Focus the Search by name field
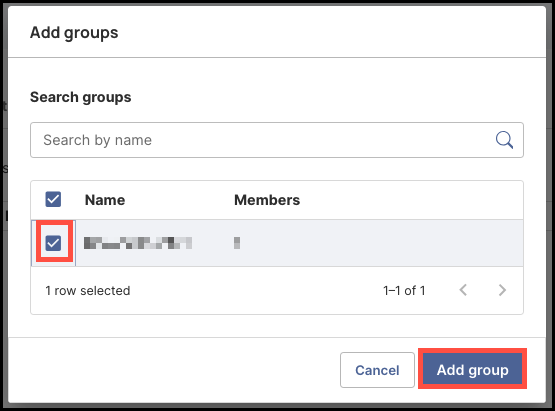Image resolution: width=555 pixels, height=411 pixels. point(277,140)
